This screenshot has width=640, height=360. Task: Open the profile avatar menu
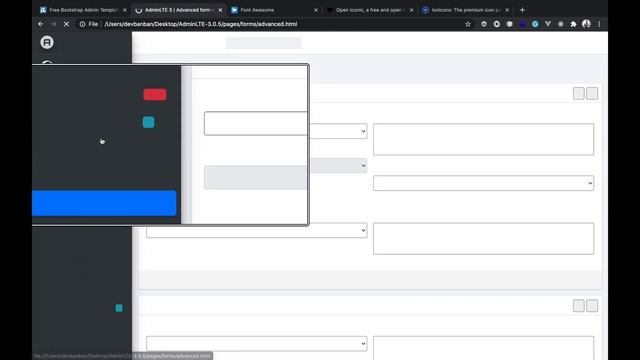587,24
